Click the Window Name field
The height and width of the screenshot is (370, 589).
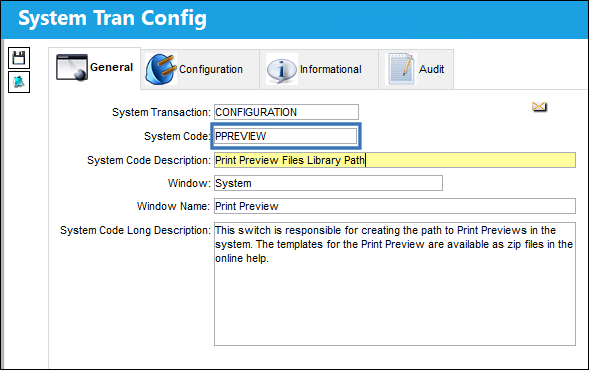point(395,206)
